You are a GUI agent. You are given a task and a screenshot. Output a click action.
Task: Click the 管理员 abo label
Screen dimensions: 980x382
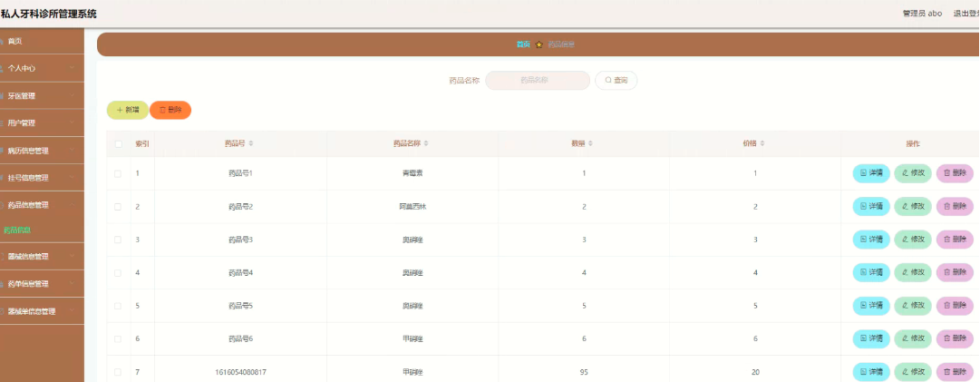tap(923, 14)
